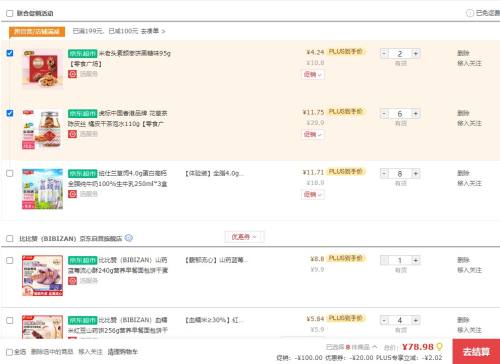The height and width of the screenshot is (364, 500).
Task: Open the coupon dropdown for BIBIZAN store
Action: pyautogui.click(x=244, y=237)
